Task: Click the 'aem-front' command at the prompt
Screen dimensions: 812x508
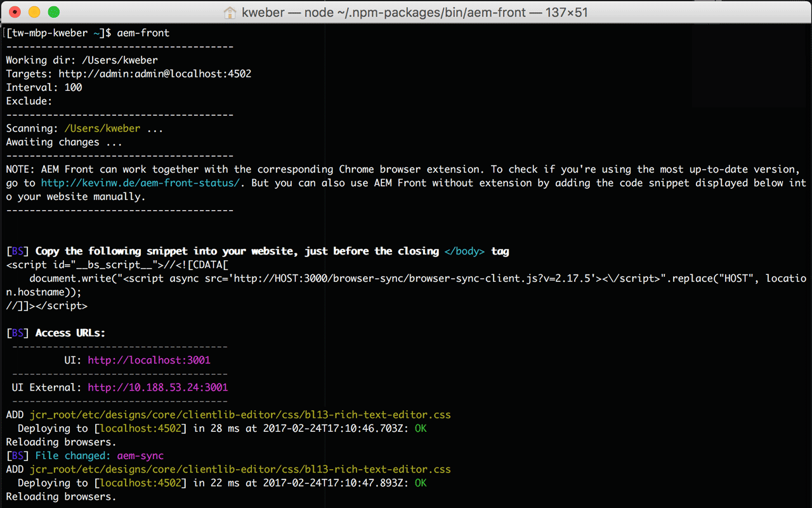Action: point(143,33)
